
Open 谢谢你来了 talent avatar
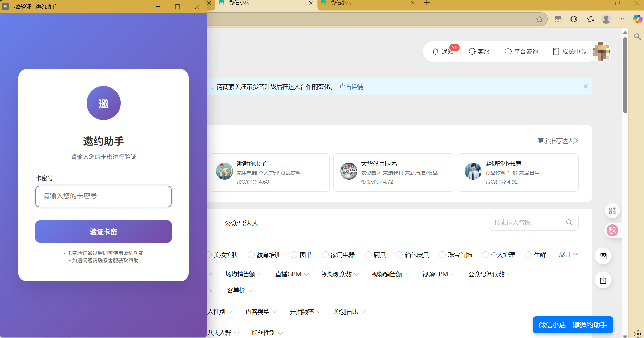coord(225,171)
